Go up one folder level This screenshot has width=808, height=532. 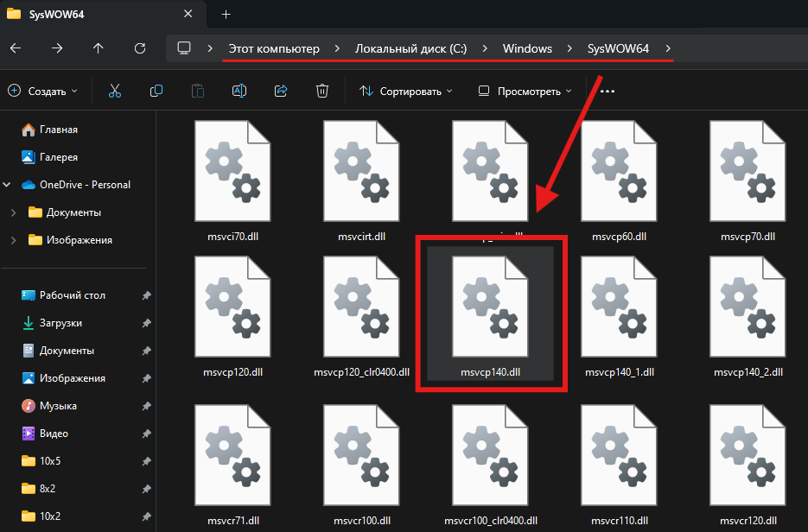(99, 48)
